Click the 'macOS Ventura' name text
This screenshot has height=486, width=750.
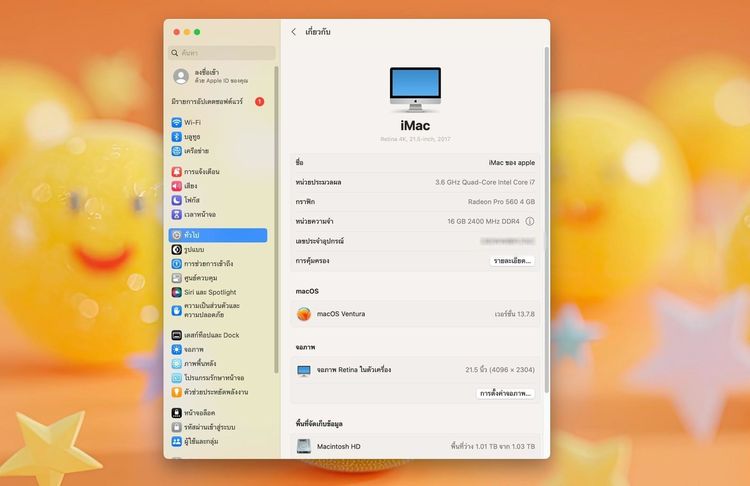[x=341, y=314]
